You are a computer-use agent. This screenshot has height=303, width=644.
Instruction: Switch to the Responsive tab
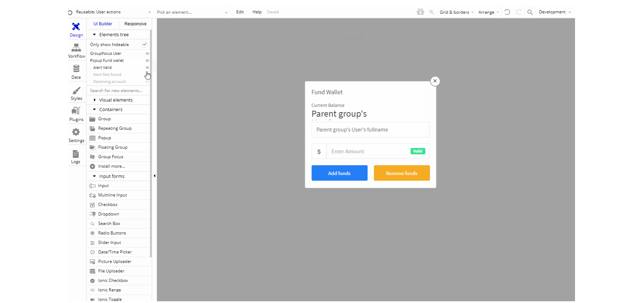(135, 24)
